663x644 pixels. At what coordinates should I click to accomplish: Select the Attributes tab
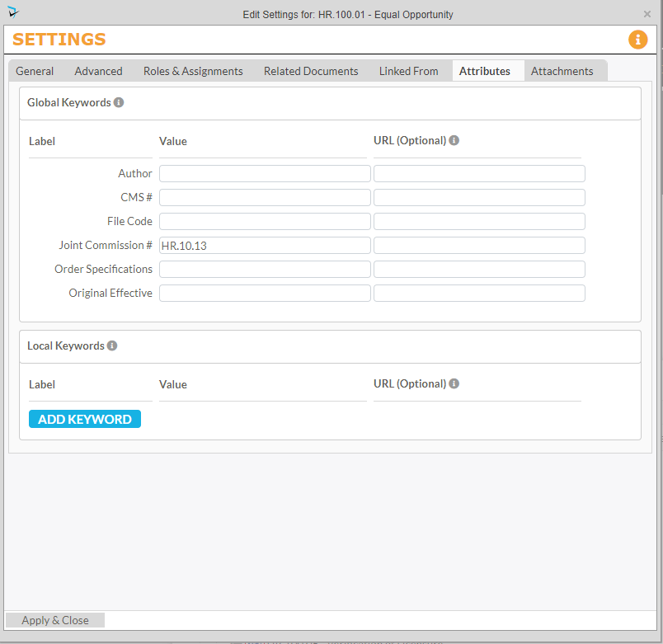click(x=485, y=71)
